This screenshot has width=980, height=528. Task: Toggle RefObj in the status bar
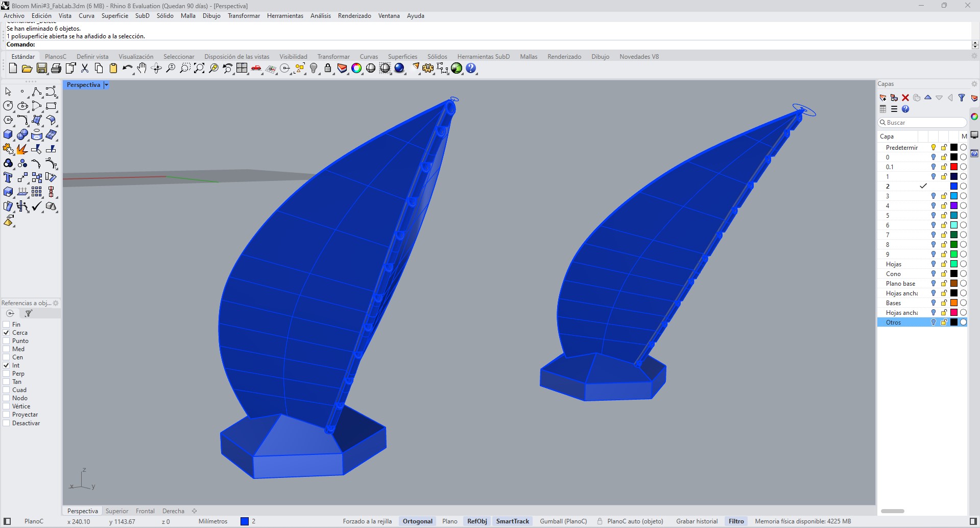477,521
